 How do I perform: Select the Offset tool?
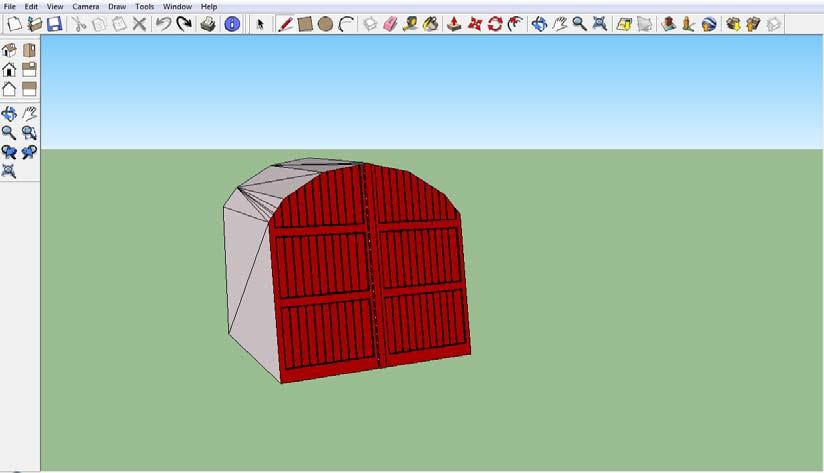click(x=515, y=24)
